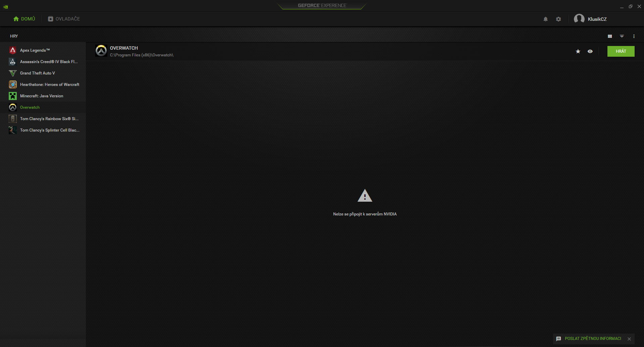
Task: Click the feedback speech bubble icon
Action: pos(558,339)
